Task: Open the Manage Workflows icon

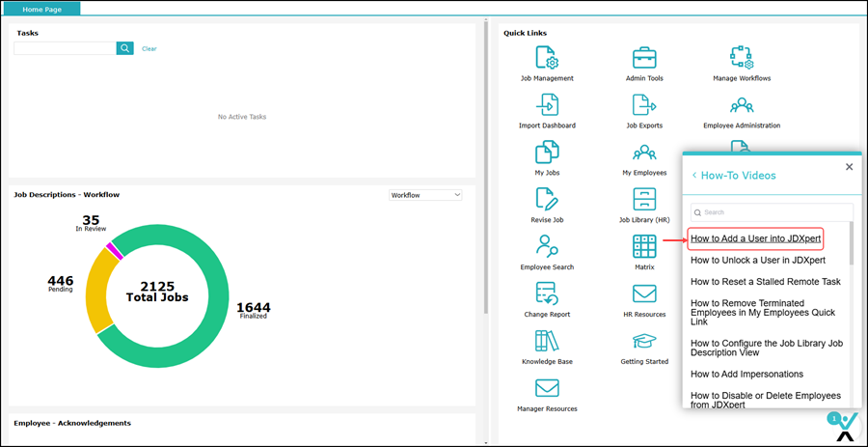Action: click(741, 58)
